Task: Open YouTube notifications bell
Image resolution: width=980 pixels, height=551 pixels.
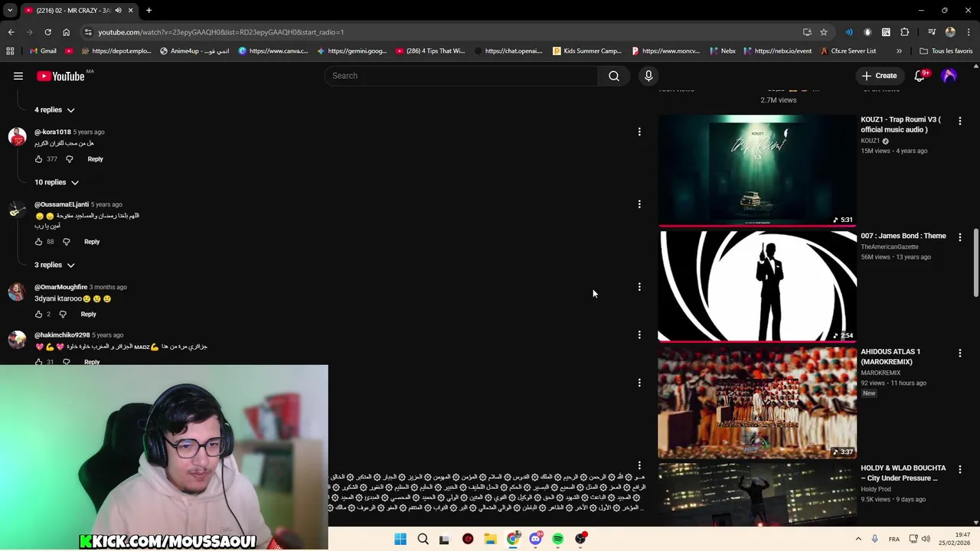Action: [x=920, y=76]
